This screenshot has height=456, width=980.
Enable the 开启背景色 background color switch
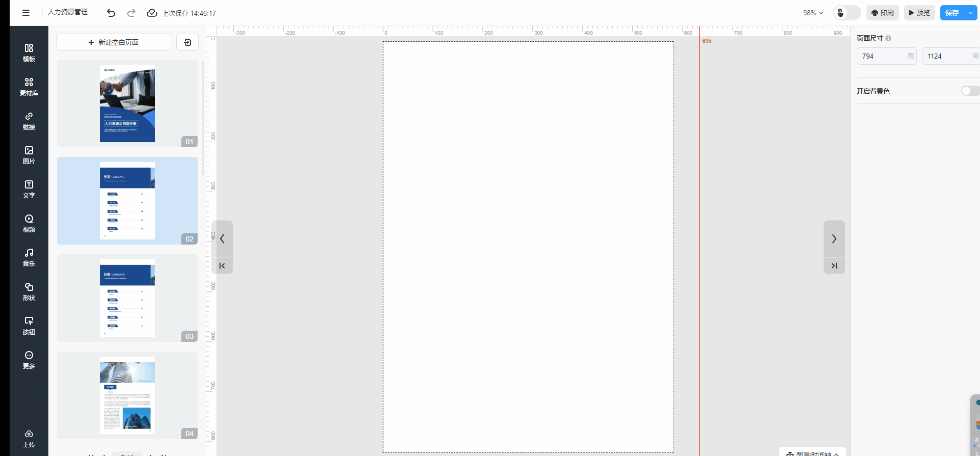(x=969, y=91)
